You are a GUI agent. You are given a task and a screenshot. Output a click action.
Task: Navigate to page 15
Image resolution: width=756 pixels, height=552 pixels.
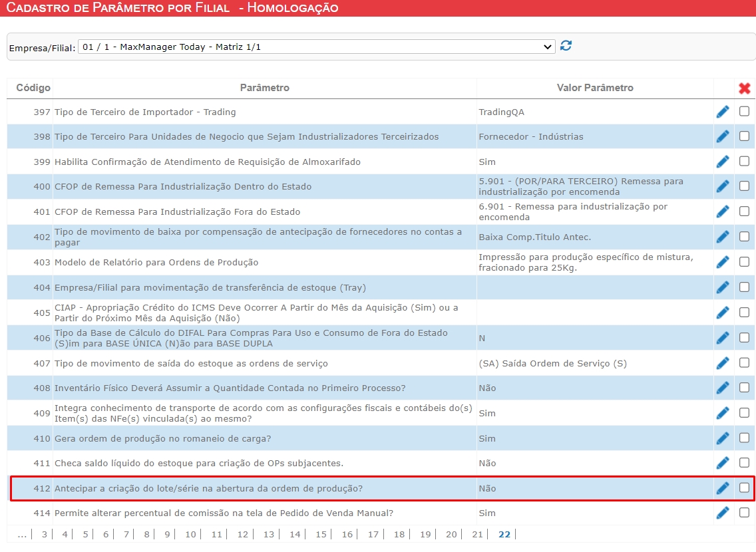[x=321, y=534]
